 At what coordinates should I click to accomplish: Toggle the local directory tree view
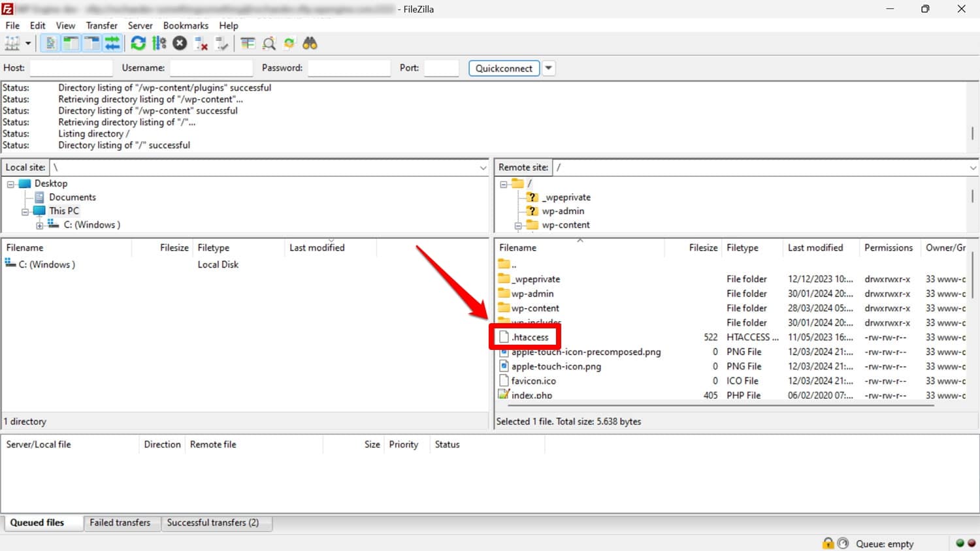tap(71, 44)
